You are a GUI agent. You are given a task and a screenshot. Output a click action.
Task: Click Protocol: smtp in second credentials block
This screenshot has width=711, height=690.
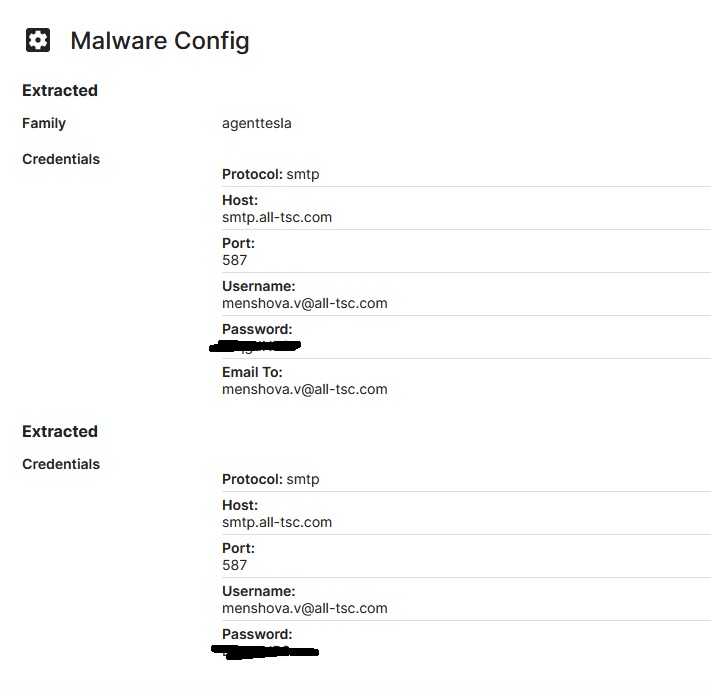[x=271, y=480]
